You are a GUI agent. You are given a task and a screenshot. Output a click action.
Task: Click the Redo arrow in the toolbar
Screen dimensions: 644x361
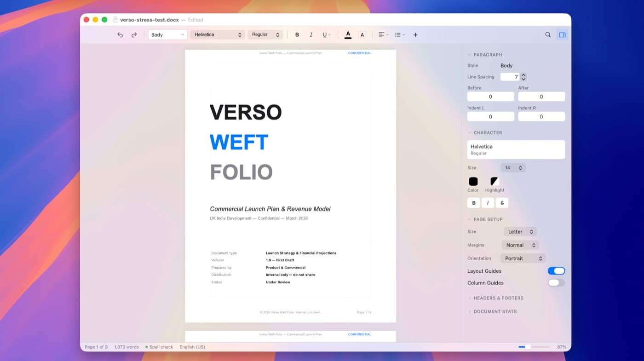134,34
